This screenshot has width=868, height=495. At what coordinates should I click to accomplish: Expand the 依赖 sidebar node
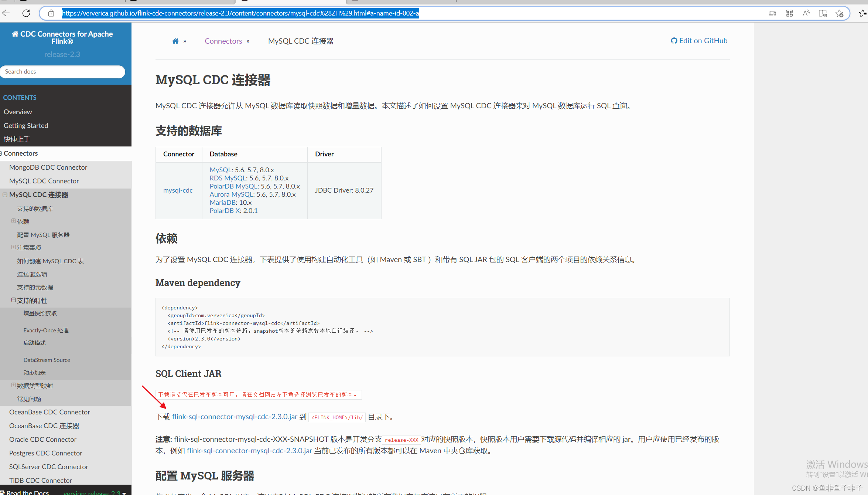(14, 221)
